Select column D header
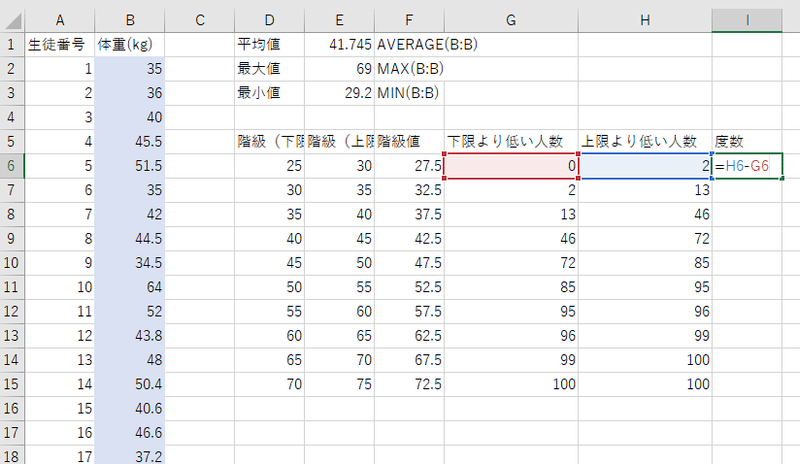This screenshot has height=464, width=800. 269,20
